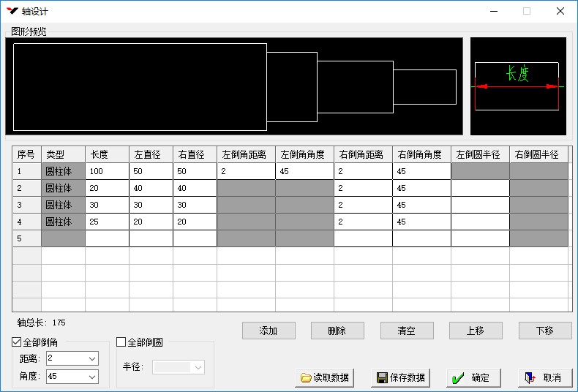Select row 2 length cell 20
Image resolution: width=578 pixels, height=392 pixels.
pyautogui.click(x=108, y=188)
